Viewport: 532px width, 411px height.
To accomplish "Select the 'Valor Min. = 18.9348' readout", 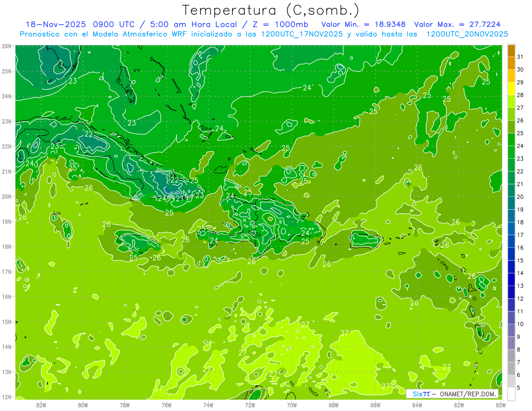I will [363, 24].
